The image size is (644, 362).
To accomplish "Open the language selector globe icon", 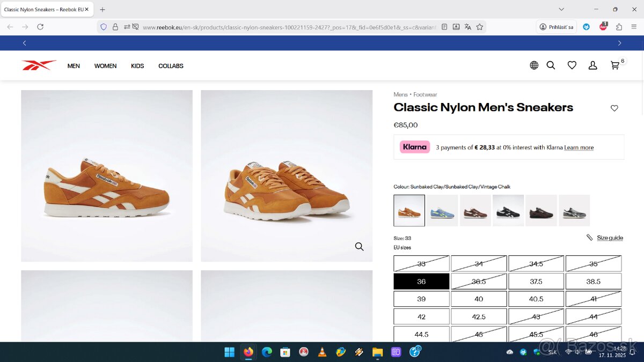I will point(534,65).
